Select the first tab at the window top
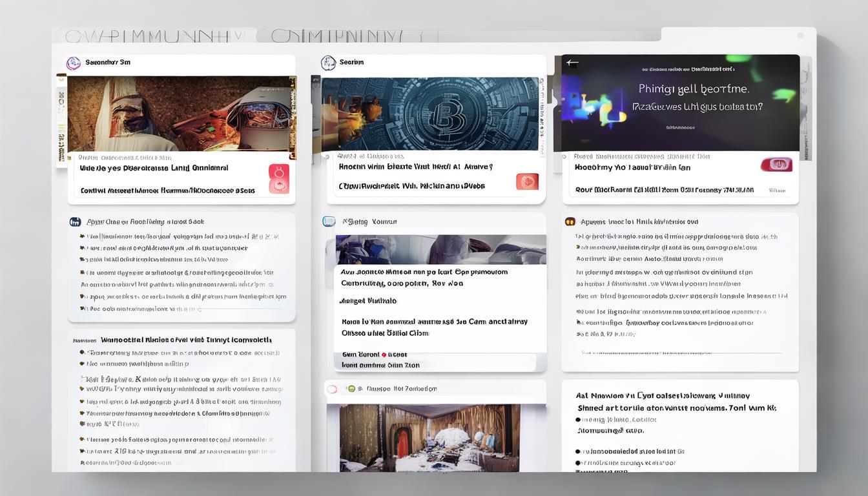This screenshot has height=496, width=868. tap(154, 36)
